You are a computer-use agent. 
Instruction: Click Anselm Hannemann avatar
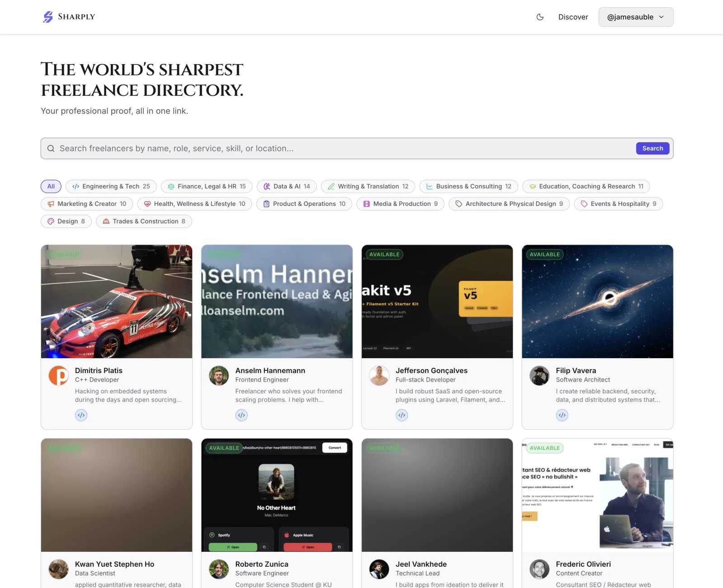click(x=219, y=376)
